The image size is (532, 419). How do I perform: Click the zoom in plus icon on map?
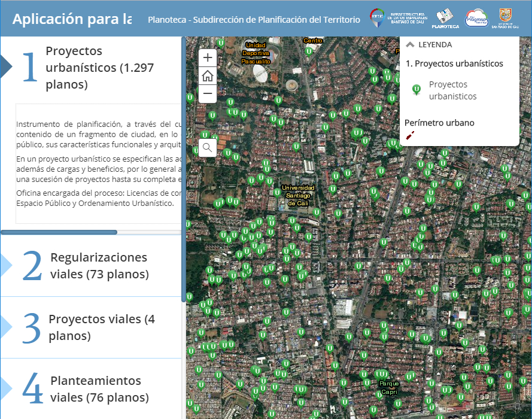(207, 57)
